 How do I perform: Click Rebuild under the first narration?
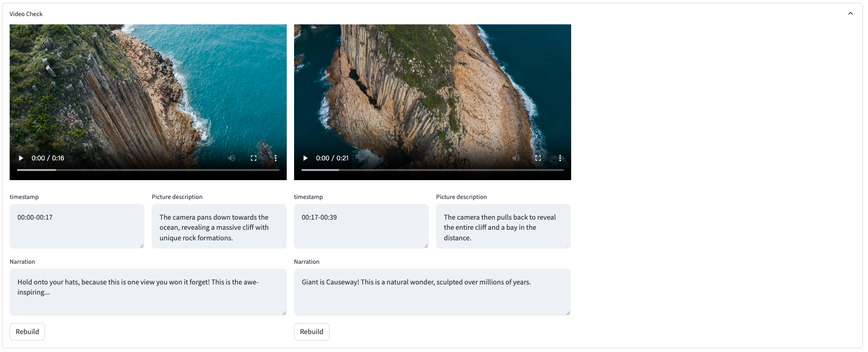(x=27, y=332)
